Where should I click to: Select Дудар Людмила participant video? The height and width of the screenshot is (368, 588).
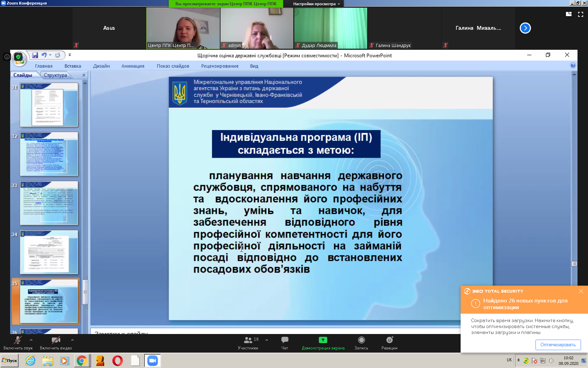tap(331, 28)
